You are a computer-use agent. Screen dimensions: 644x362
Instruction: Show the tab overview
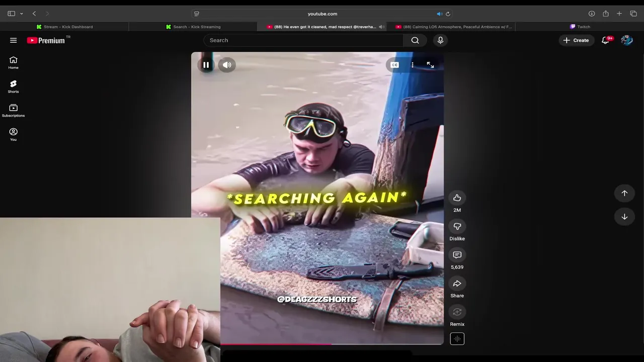point(633,14)
